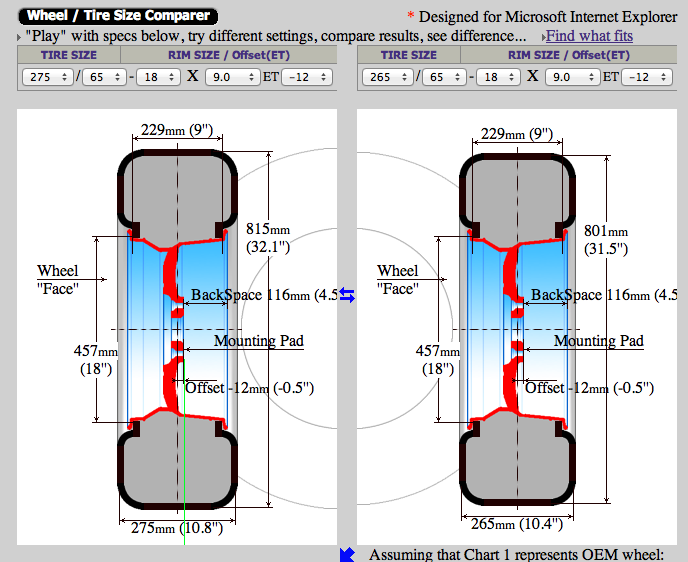Click the small triangle before "Play" text
Screen dimensions: 688x562
pos(19,37)
